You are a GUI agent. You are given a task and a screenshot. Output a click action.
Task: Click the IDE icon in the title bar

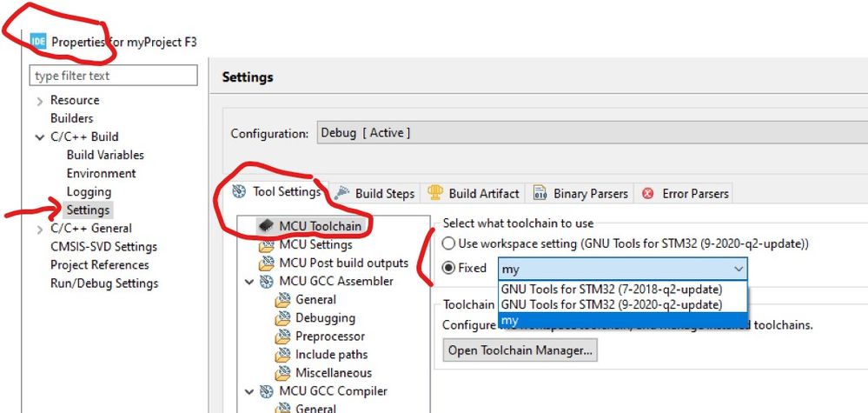(x=38, y=42)
